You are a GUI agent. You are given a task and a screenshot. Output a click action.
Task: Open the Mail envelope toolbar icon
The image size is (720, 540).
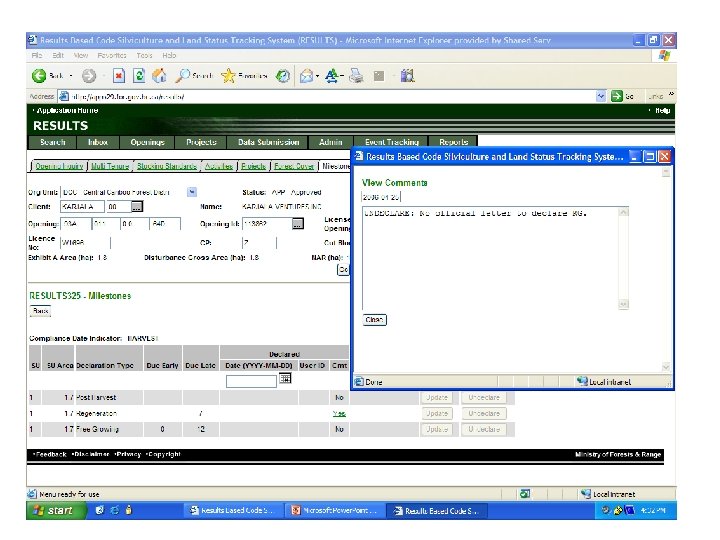pyautogui.click(x=306, y=76)
